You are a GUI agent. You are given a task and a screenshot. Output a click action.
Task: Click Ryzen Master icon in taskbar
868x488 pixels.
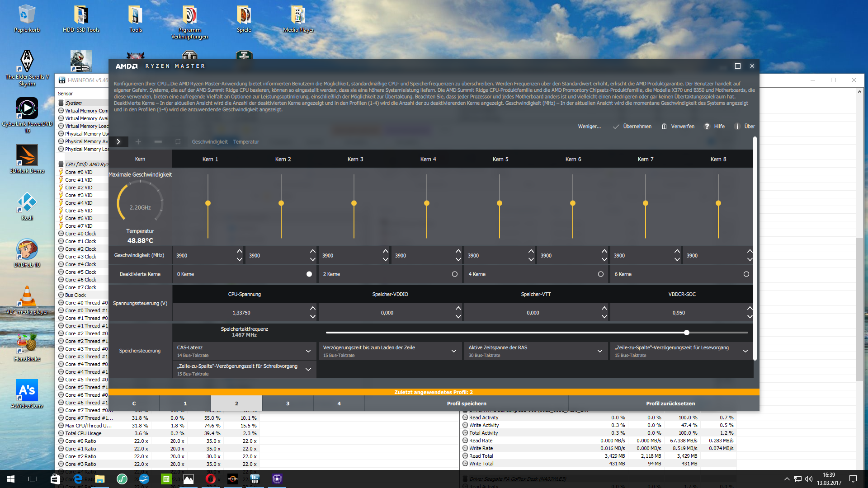click(233, 479)
